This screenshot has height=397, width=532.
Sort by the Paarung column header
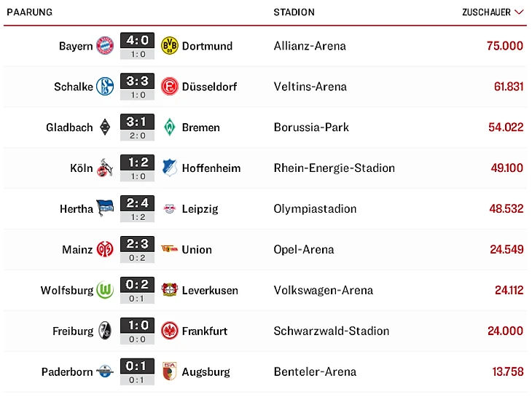(30, 12)
